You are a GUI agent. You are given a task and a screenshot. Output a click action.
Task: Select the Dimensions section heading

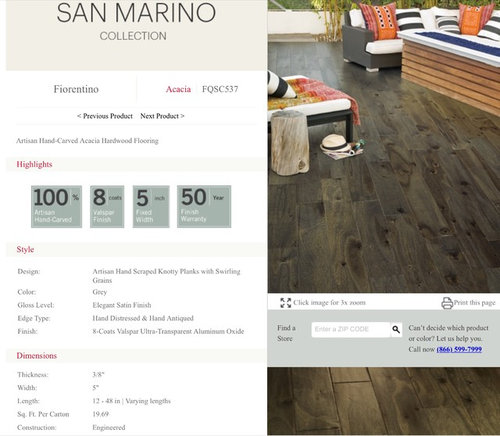pyautogui.click(x=37, y=356)
